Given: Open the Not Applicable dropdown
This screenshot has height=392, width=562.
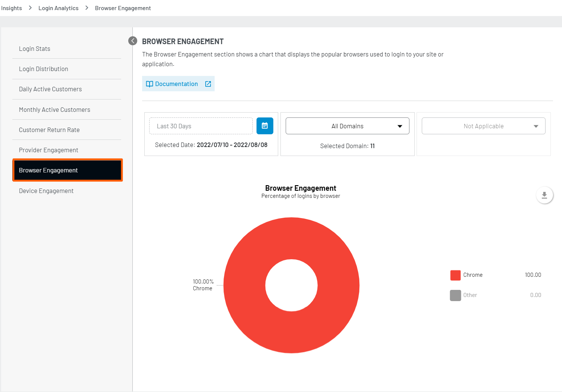Looking at the screenshot, I should (x=483, y=126).
